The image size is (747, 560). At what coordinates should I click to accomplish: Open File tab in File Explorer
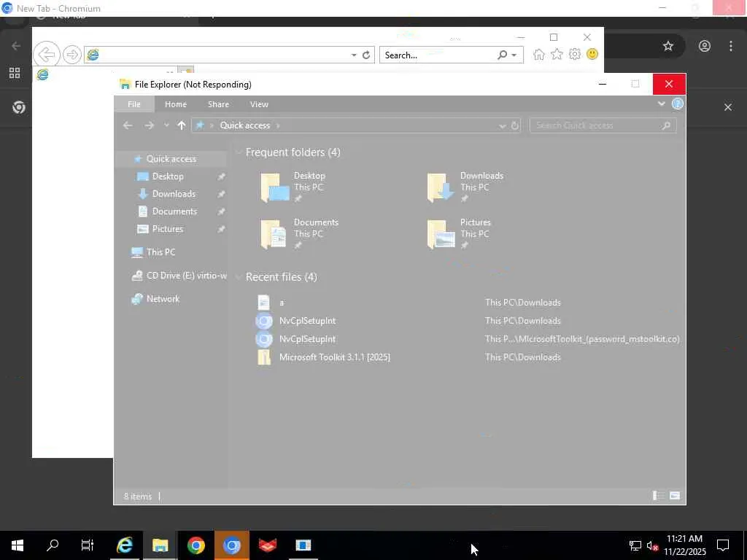[x=134, y=104]
